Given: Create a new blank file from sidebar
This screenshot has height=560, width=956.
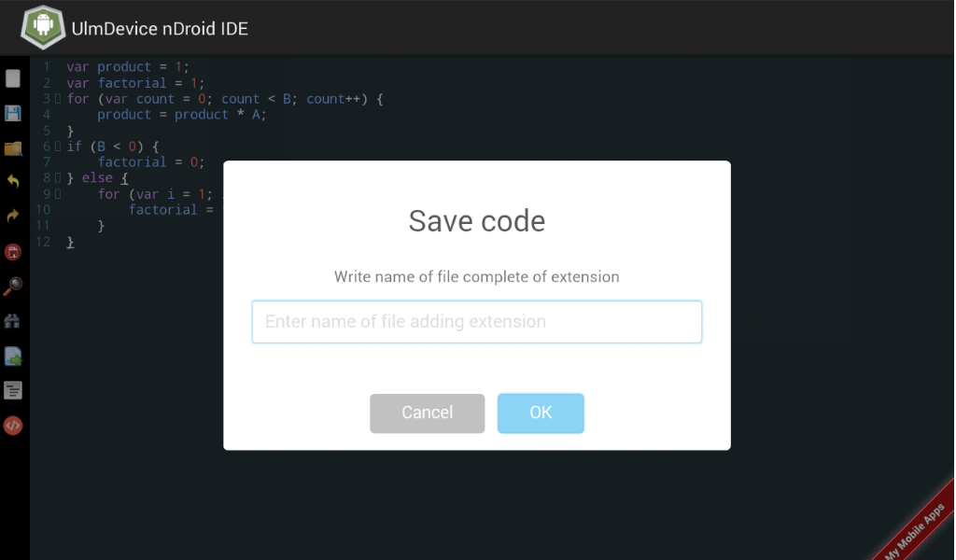Looking at the screenshot, I should (x=13, y=78).
